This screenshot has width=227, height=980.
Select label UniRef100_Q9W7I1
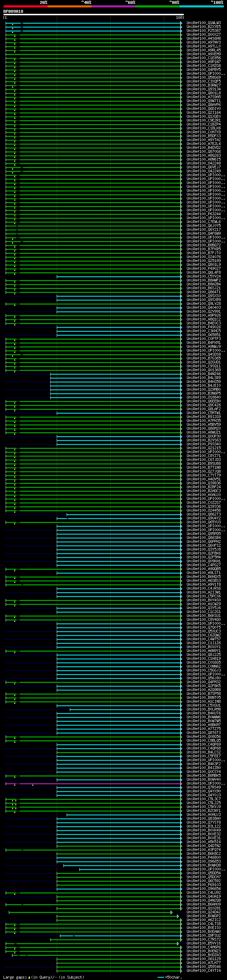coord(203,101)
